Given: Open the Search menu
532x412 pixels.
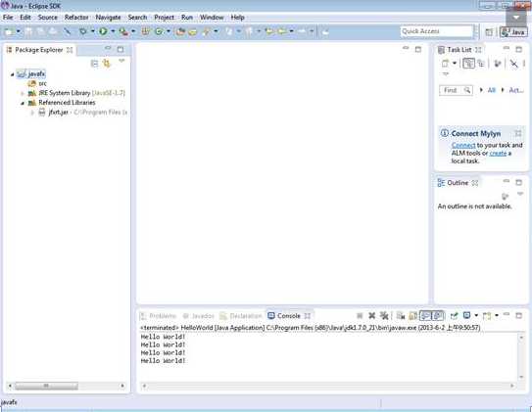Looking at the screenshot, I should coord(137,18).
